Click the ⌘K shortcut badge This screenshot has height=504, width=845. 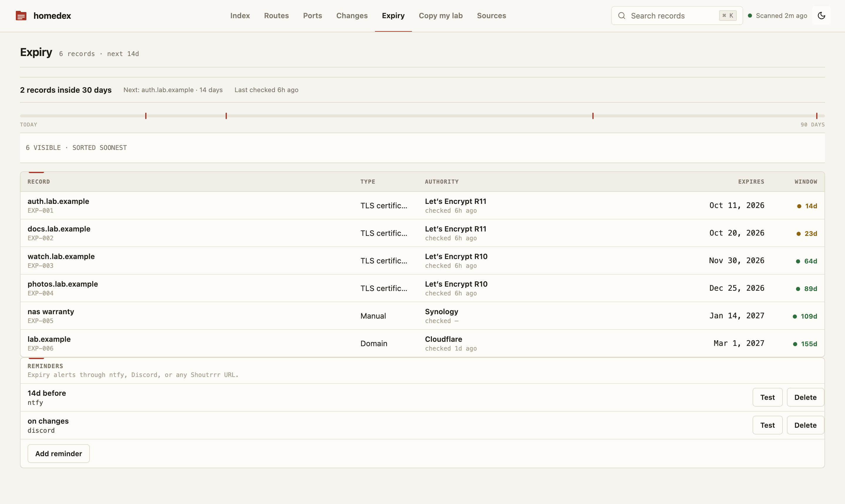(727, 16)
